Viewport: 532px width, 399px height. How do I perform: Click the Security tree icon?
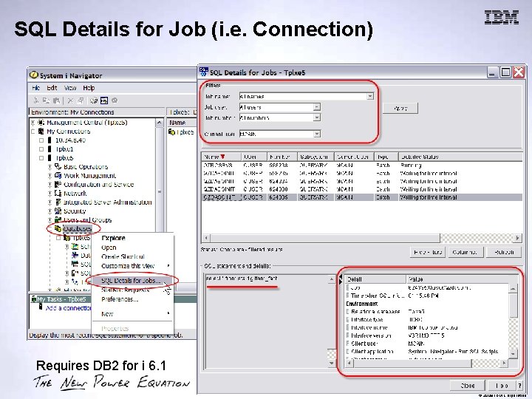[x=58, y=211]
